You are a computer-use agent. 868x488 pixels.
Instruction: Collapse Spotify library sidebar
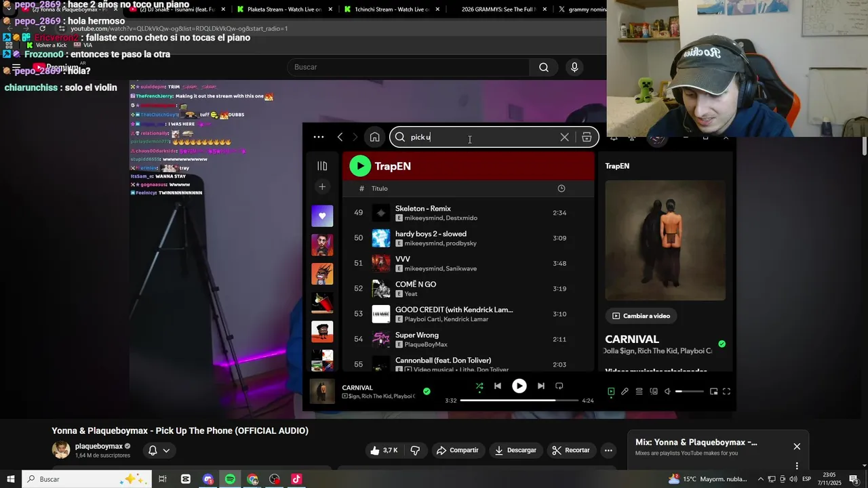point(322,166)
